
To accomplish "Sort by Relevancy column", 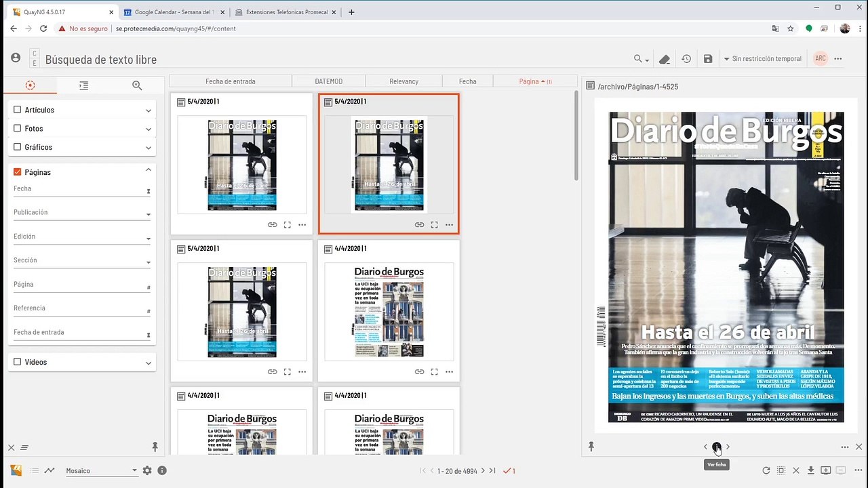I will (404, 81).
